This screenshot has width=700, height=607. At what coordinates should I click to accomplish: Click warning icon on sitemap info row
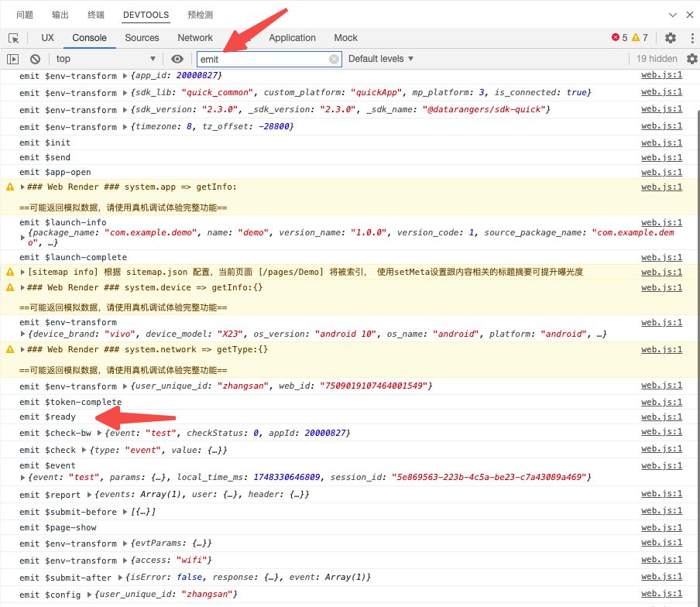tap(10, 272)
